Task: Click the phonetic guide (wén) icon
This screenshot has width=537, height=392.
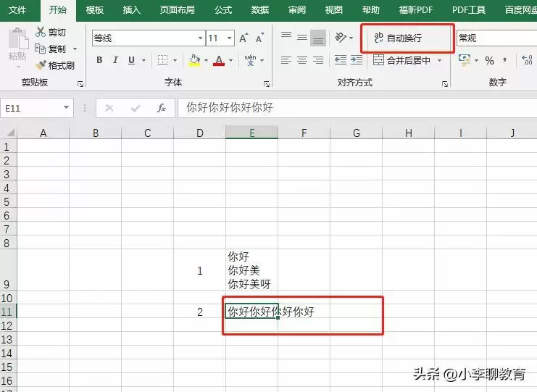Action: [250, 60]
